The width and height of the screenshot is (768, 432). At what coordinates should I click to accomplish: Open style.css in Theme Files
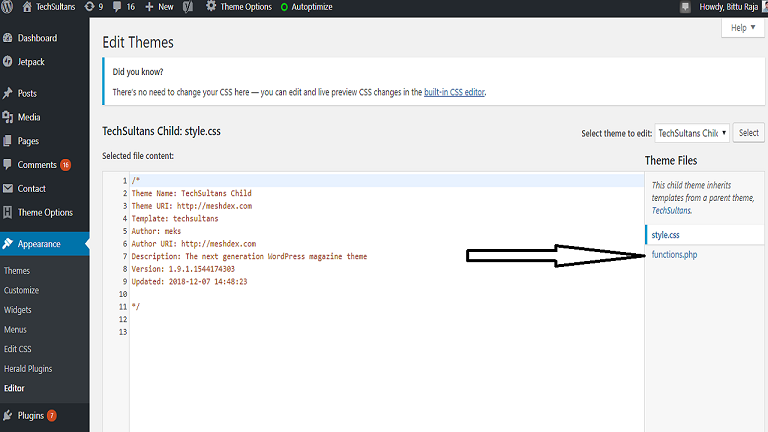tap(665, 235)
